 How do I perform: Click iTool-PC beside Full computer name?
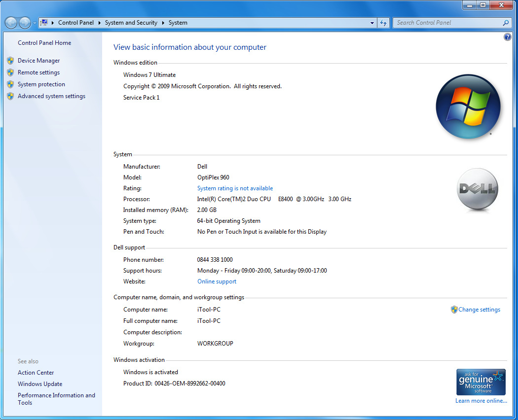point(209,320)
